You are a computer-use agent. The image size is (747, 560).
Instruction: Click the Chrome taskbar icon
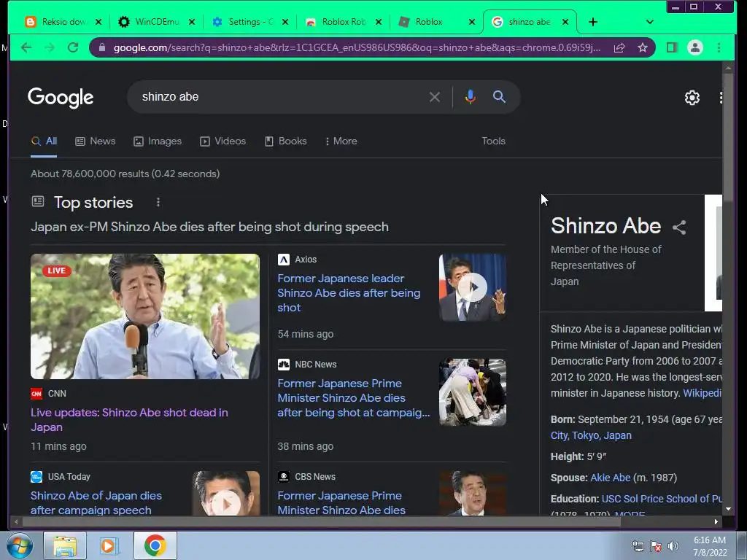[155, 545]
